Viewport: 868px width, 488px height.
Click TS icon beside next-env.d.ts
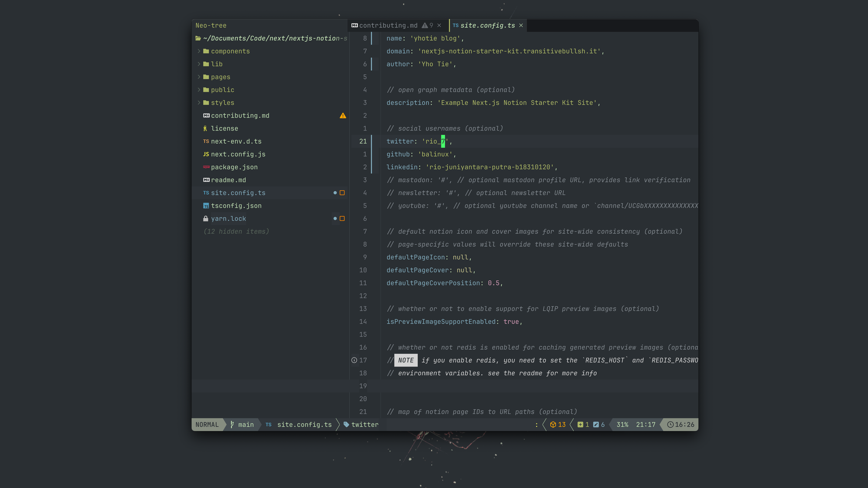(206, 141)
